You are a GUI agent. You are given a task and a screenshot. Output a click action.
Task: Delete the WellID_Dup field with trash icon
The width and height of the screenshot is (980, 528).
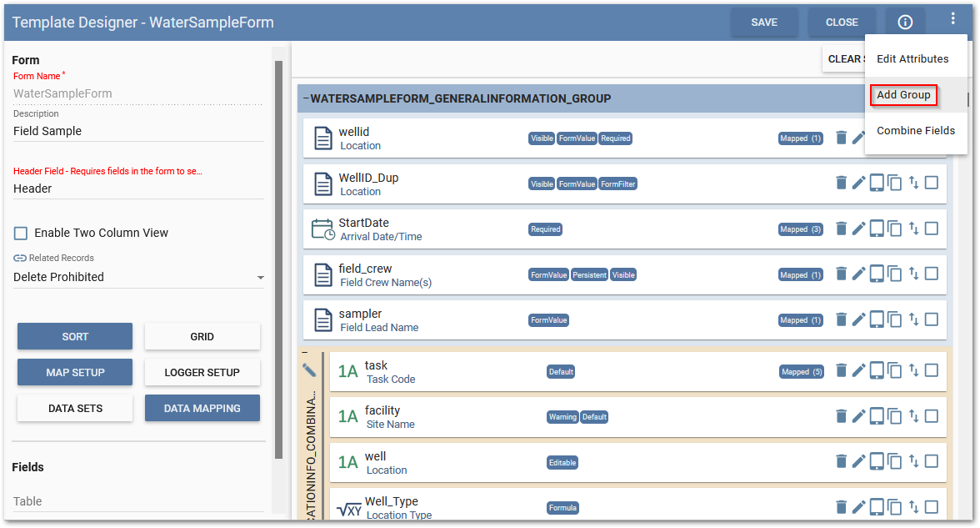pyautogui.click(x=841, y=183)
